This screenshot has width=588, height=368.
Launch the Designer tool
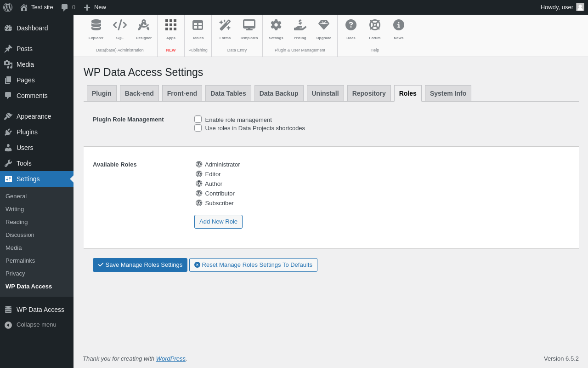144,25
